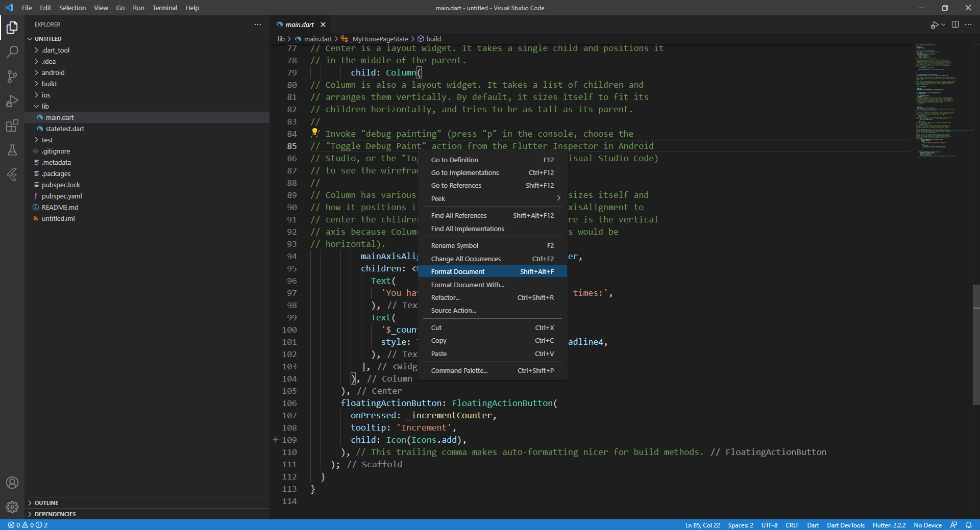The image size is (980, 530).
Task: Open the Extensions view
Action: 12,125
